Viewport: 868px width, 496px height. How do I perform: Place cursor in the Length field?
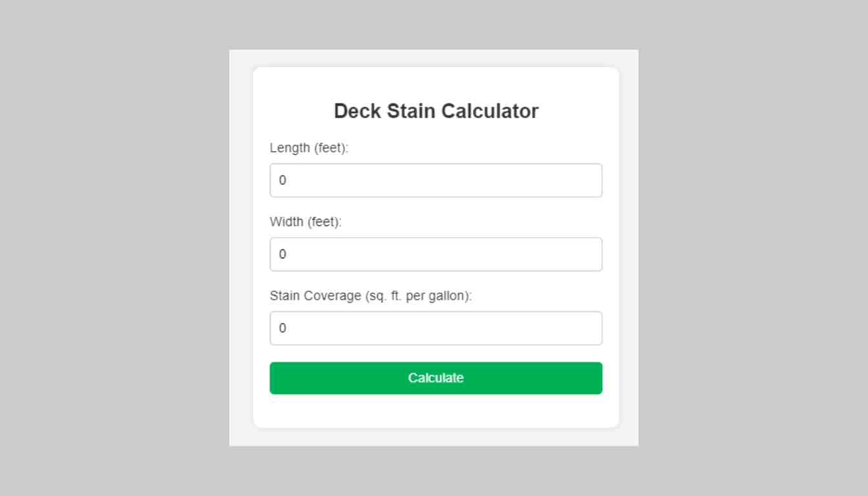click(436, 180)
